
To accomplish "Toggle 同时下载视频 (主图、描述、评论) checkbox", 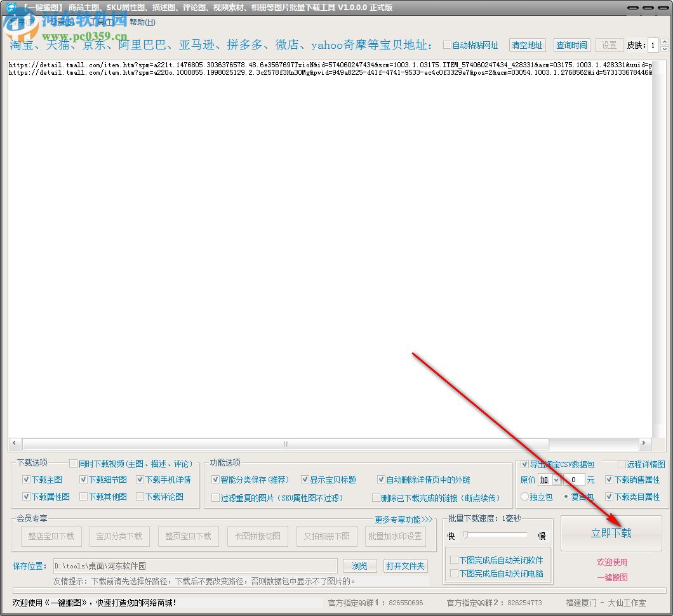I will point(73,464).
